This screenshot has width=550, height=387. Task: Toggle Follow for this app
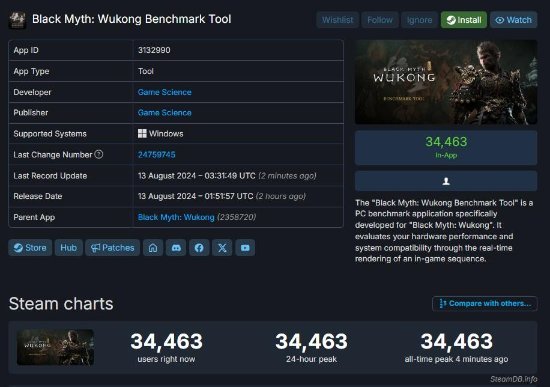click(x=380, y=20)
